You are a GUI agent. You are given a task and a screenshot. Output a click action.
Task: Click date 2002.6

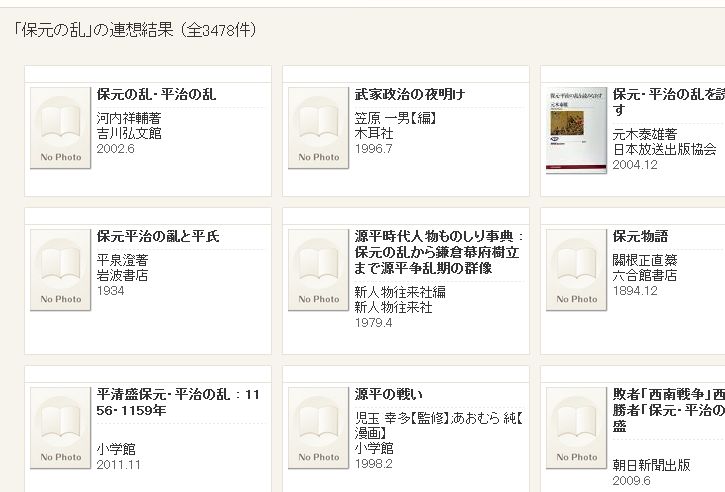click(116, 148)
